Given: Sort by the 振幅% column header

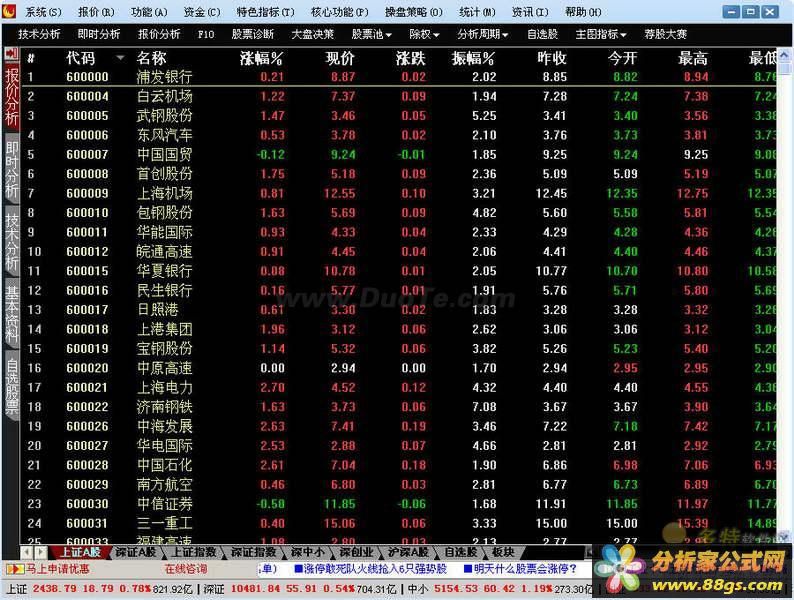Looking at the screenshot, I should 473,58.
